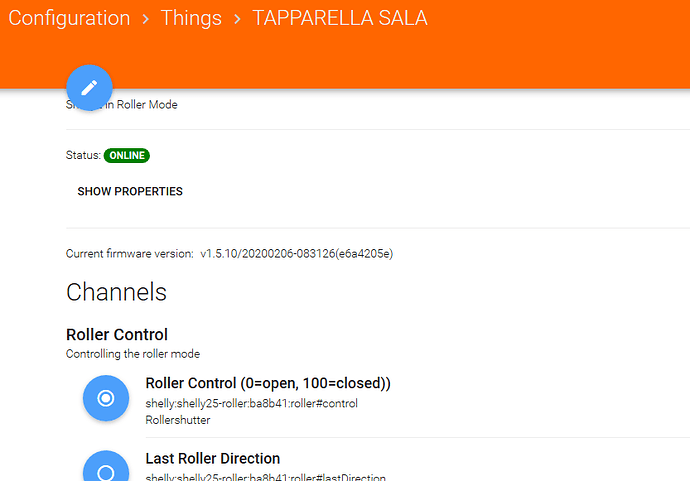The height and width of the screenshot is (481, 690).
Task: Go back to Configuration in breadcrumb
Action: point(69,18)
